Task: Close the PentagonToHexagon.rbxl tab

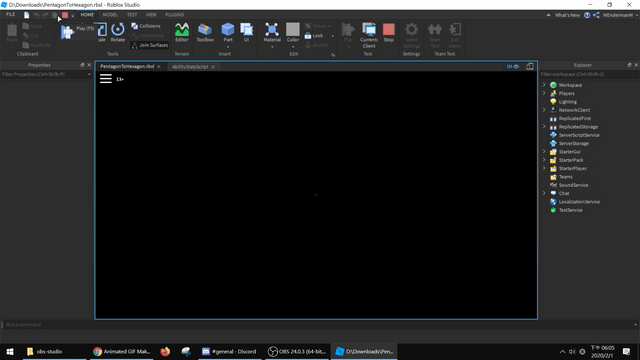Action: (x=159, y=67)
